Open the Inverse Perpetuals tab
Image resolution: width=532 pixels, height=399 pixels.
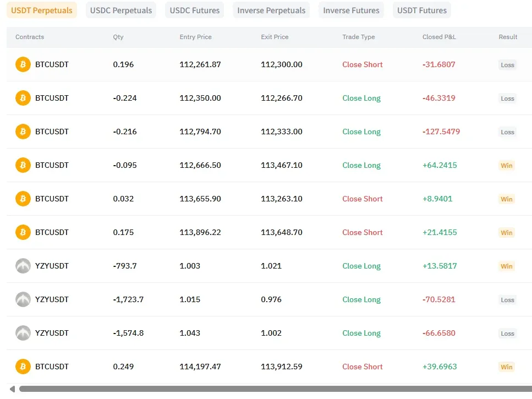click(x=271, y=10)
